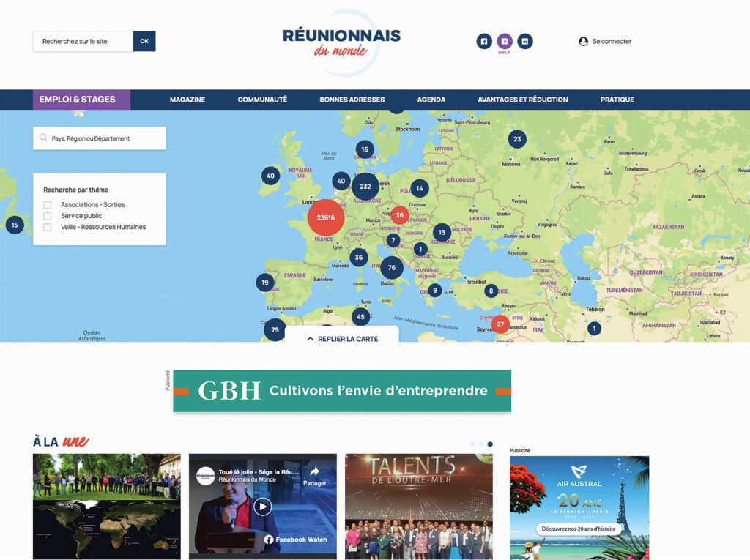750x560 pixels.
Task: Select the navy 36 cluster near Marseille
Action: [x=359, y=257]
